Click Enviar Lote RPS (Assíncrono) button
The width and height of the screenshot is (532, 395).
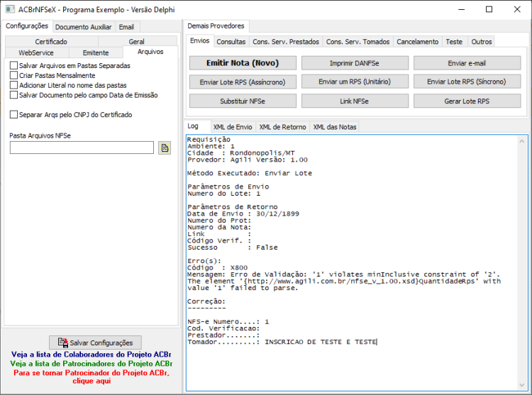point(243,82)
